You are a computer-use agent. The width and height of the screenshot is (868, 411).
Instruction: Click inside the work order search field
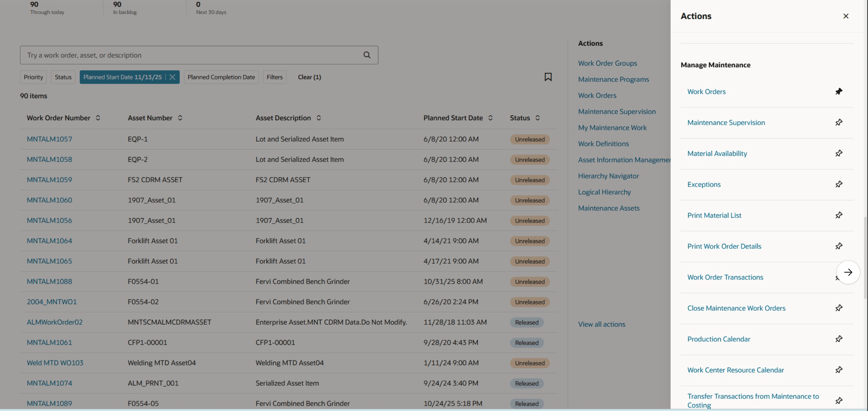189,55
